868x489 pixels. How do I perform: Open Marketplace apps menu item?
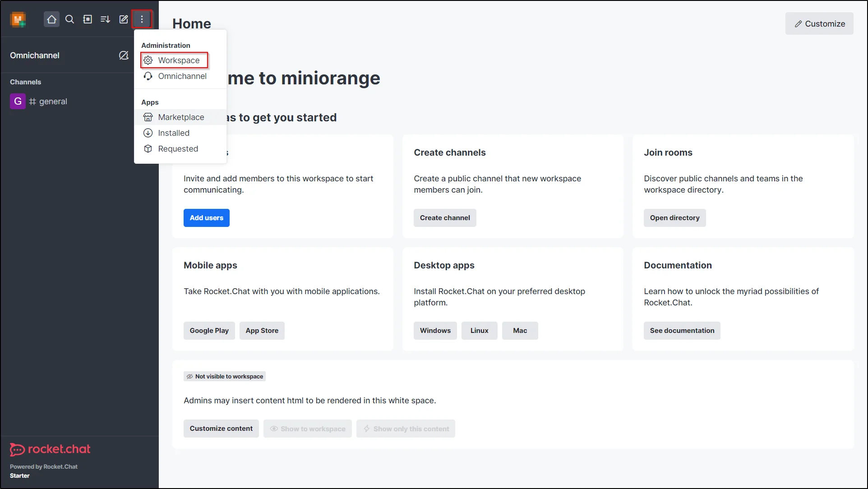(180, 117)
